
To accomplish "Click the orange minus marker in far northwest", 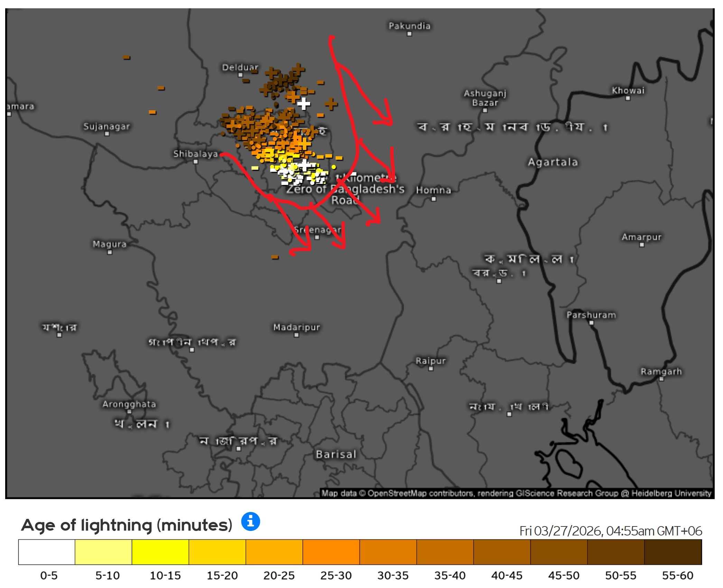I will [127, 57].
